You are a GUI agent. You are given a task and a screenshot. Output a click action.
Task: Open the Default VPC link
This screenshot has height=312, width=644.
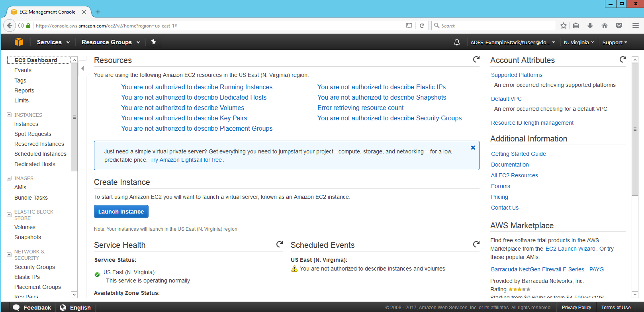[506, 99]
